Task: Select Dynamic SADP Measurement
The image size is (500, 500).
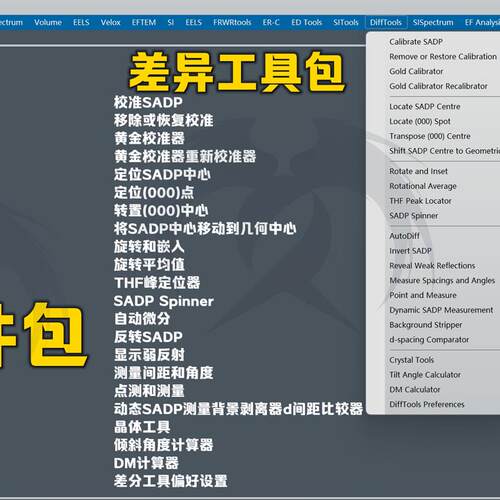Action: coord(441,310)
